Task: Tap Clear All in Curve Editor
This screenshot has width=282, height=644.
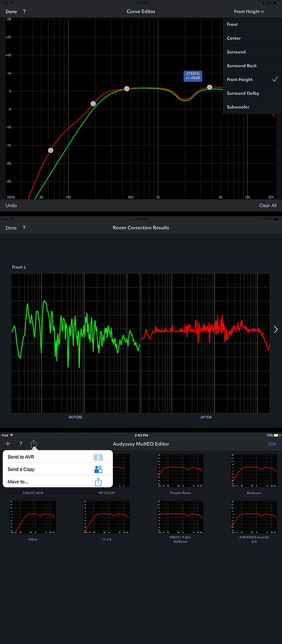Action: pos(268,206)
